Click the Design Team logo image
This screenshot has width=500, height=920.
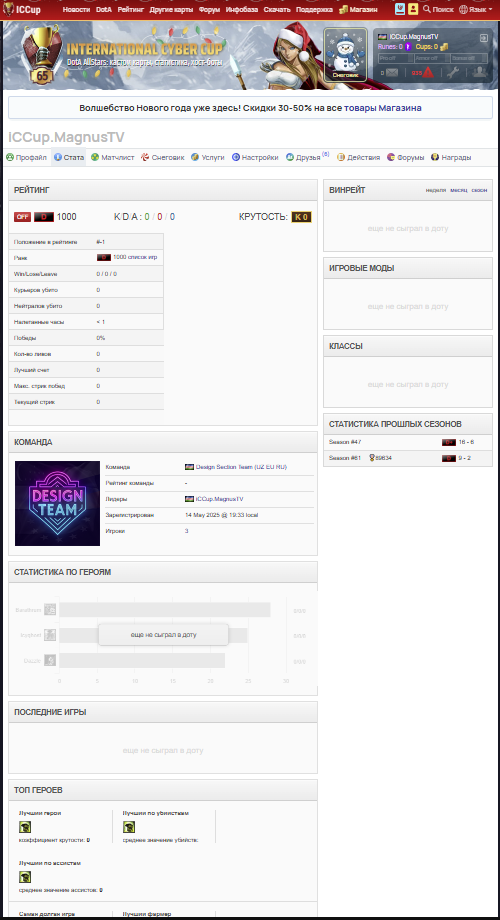point(58,503)
